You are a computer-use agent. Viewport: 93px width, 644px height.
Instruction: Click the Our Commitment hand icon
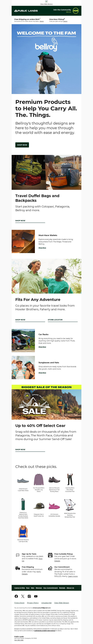click(50, 568)
